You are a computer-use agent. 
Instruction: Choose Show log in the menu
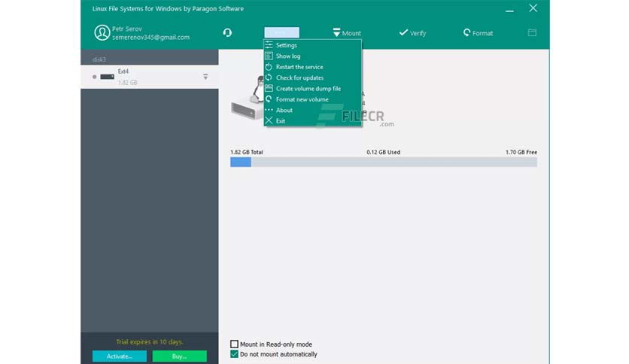click(312, 56)
